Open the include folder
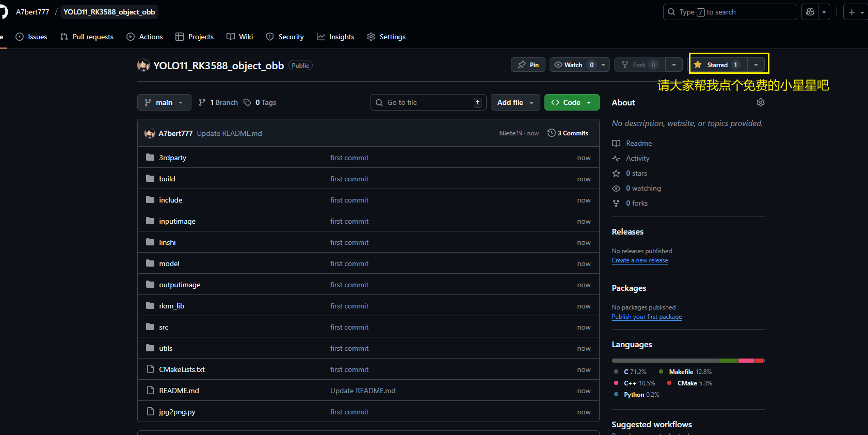Screen dimensions: 868x435 click(x=171, y=200)
